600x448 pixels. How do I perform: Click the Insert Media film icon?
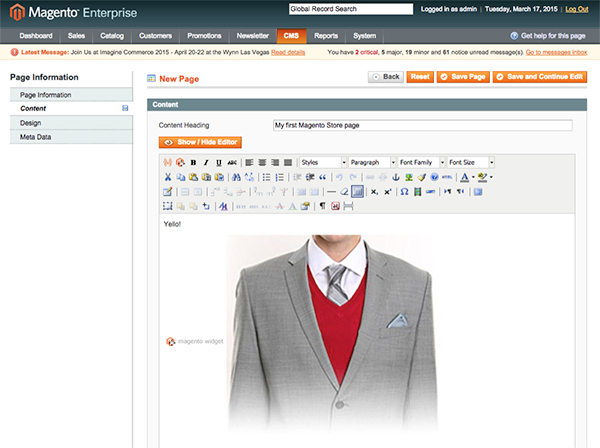417,192
